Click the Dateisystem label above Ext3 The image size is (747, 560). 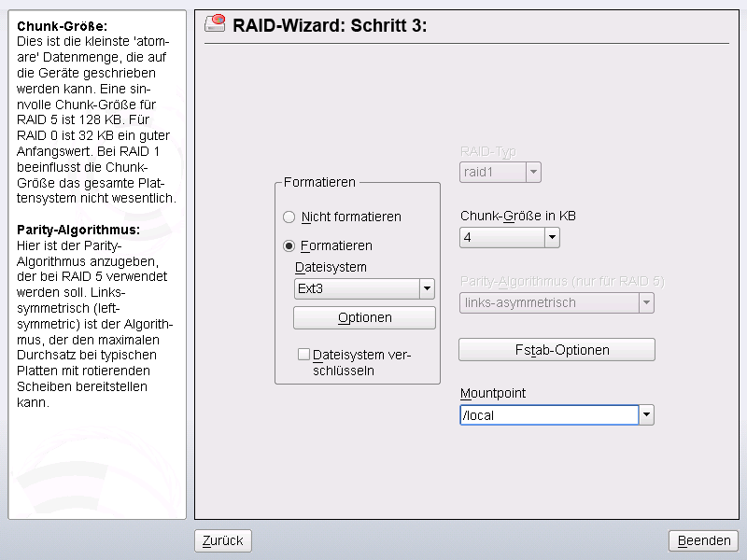click(331, 267)
